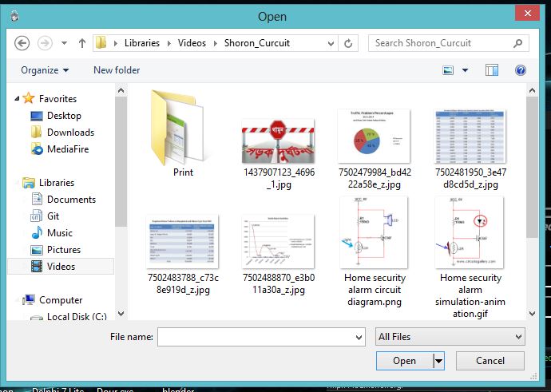Select the Videos library
Viewport: 551px width, 392px height.
(x=61, y=266)
